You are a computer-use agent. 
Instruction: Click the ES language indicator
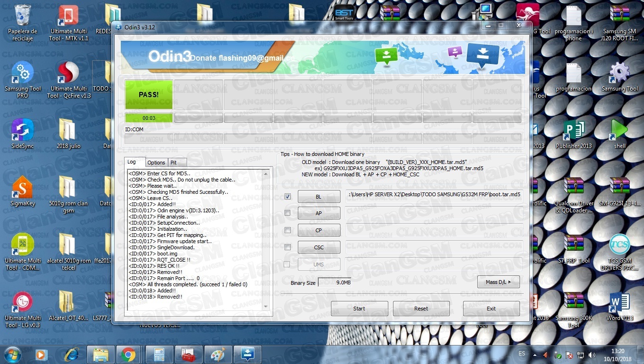coord(522,354)
